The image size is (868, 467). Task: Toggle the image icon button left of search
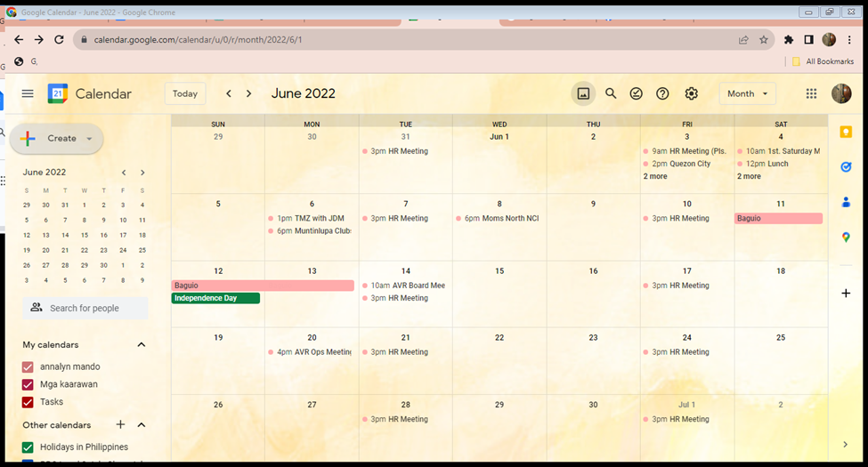coord(583,93)
